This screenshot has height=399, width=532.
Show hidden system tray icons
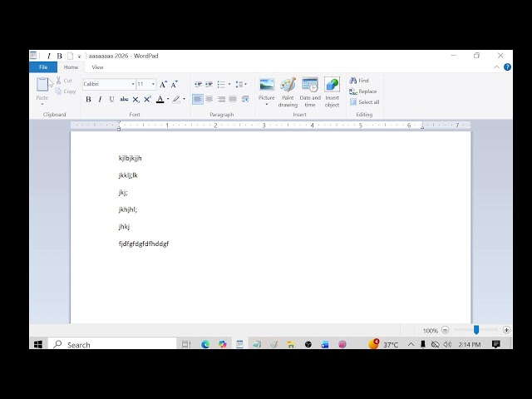coord(411,344)
